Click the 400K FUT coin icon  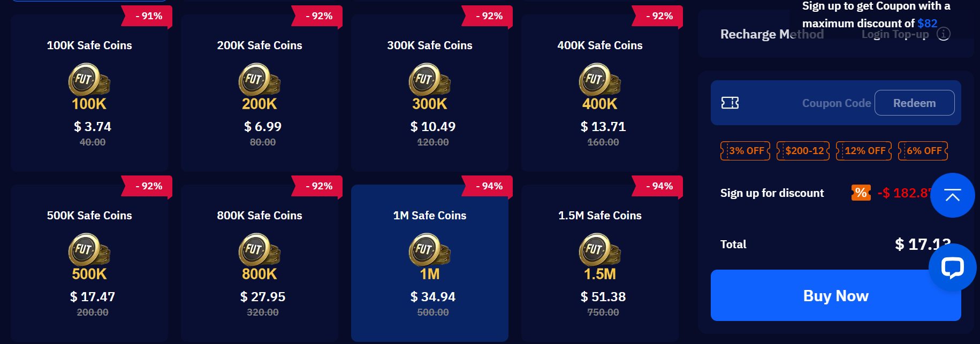599,80
